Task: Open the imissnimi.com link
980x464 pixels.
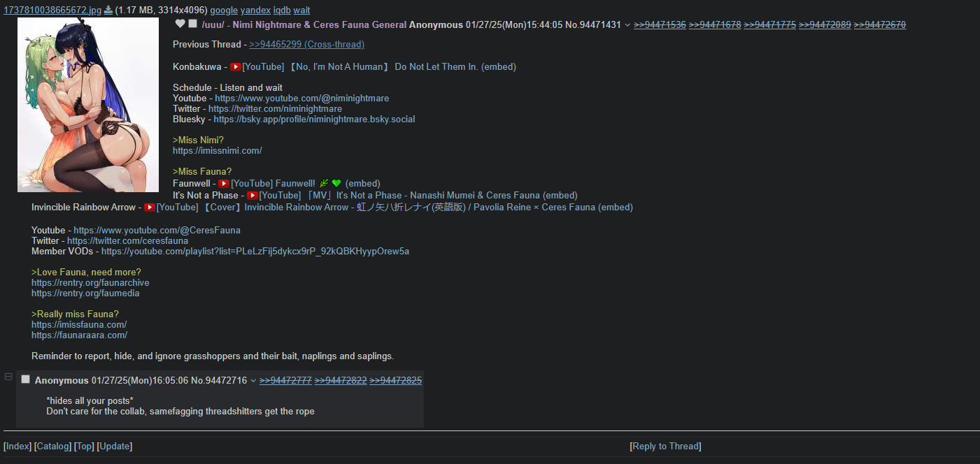Action: click(x=218, y=151)
